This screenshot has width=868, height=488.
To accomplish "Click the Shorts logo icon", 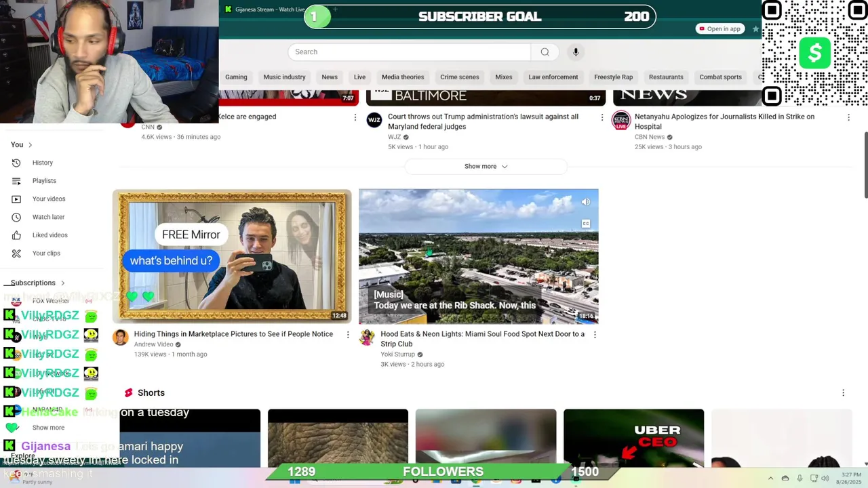I will coord(129,393).
